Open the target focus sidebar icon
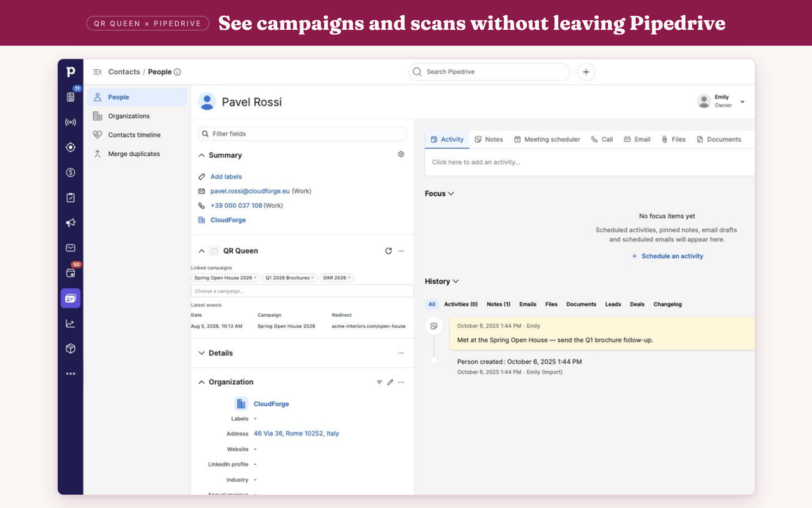 point(70,147)
